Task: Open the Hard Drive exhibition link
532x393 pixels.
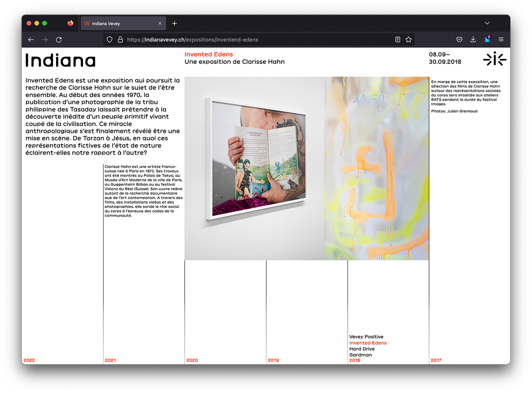Action: tap(362, 349)
